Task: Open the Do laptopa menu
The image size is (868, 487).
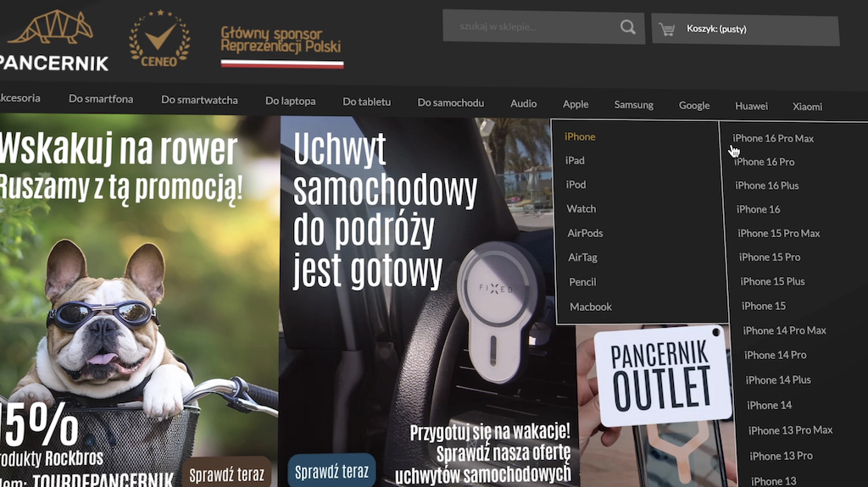Action: (x=290, y=102)
